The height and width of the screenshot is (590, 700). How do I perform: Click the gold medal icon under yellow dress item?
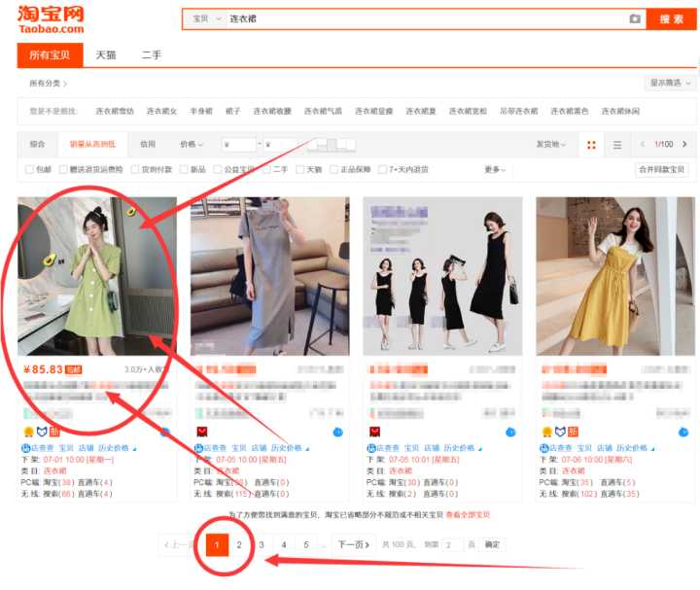[546, 432]
